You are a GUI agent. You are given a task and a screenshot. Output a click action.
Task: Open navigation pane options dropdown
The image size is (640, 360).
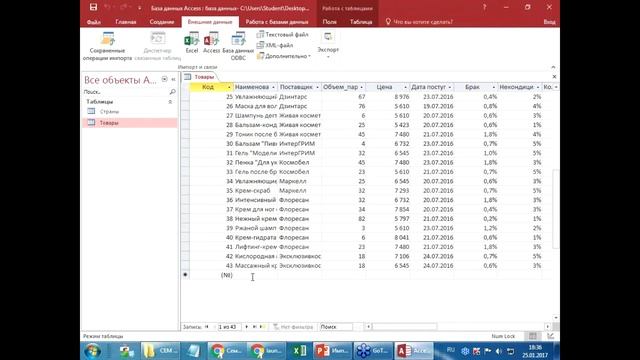[164, 79]
